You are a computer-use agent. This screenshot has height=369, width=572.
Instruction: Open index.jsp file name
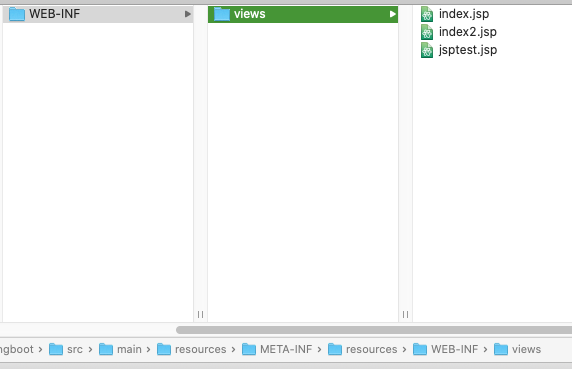(464, 14)
